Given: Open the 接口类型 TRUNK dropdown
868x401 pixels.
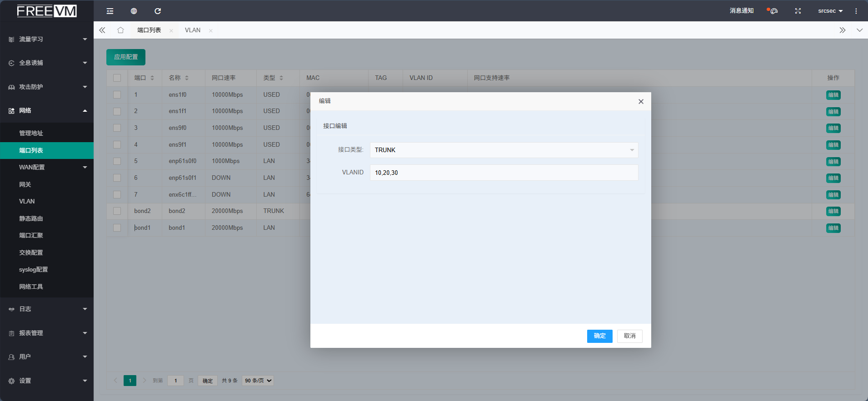Looking at the screenshot, I should pyautogui.click(x=504, y=150).
